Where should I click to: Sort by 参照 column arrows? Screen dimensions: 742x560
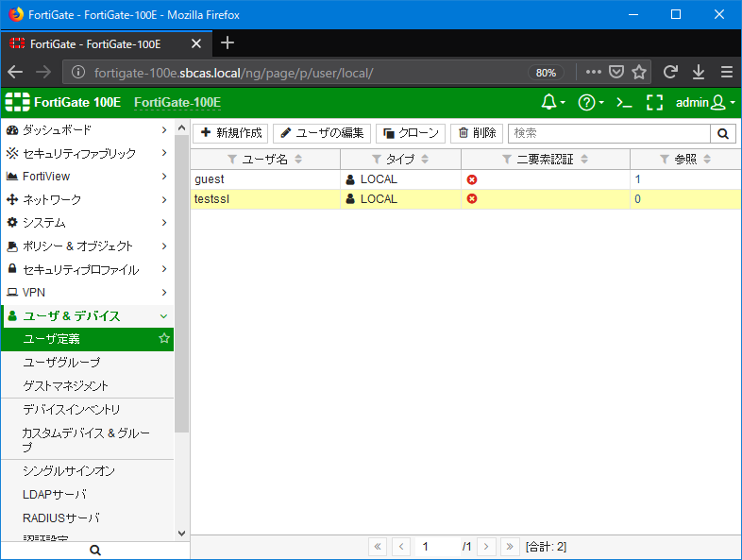[x=707, y=159]
